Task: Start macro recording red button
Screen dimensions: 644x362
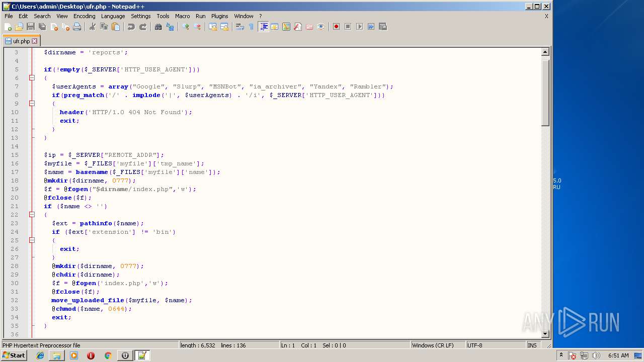Action: tap(336, 27)
